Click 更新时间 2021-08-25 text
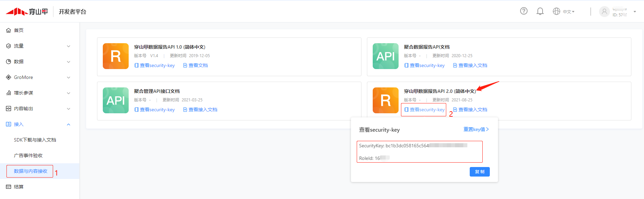 click(x=452, y=100)
